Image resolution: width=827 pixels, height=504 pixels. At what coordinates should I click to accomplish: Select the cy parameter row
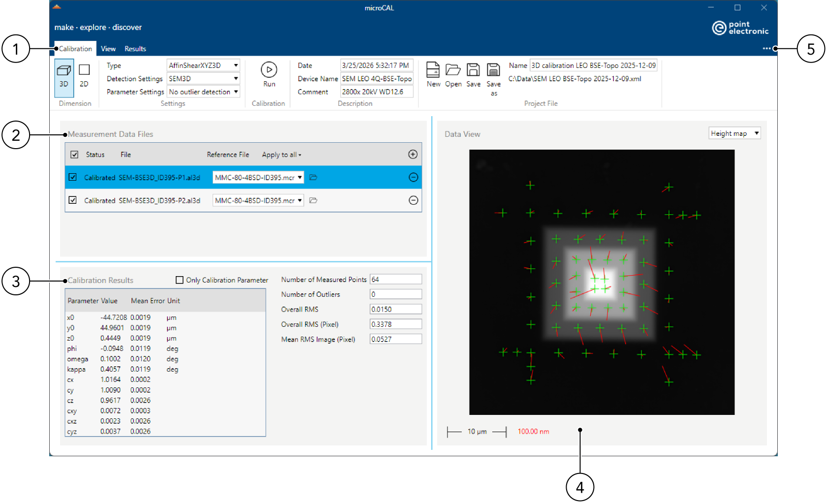165,390
